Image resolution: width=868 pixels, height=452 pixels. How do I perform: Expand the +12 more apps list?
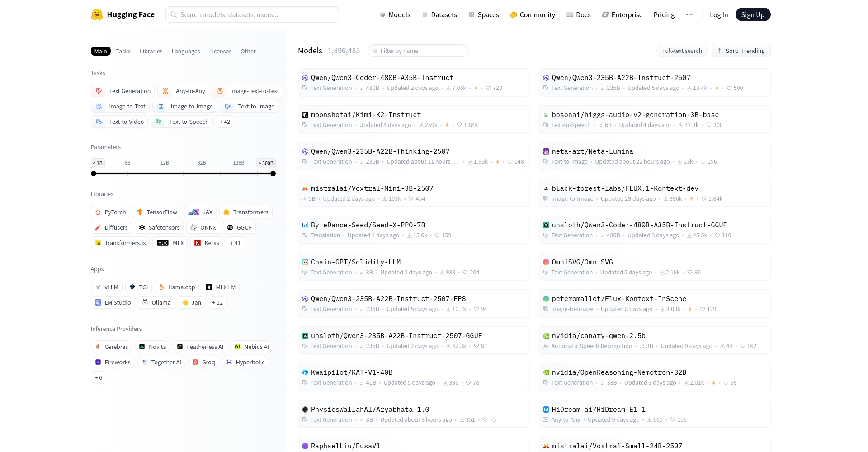coord(217,302)
